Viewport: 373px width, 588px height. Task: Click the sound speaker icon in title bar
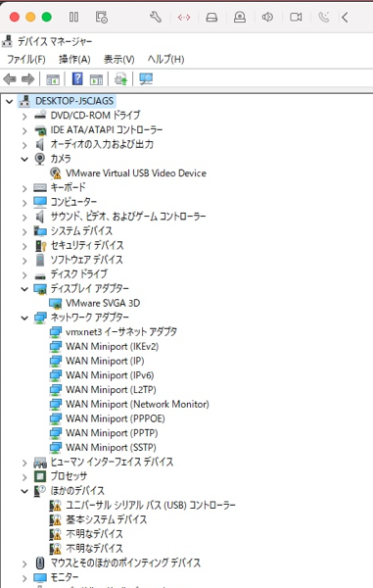point(267,17)
